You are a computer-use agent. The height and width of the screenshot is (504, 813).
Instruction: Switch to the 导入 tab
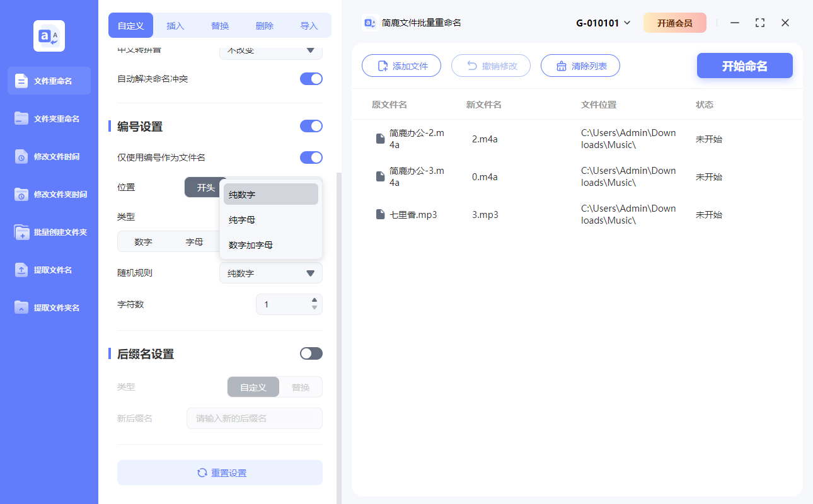coord(309,25)
